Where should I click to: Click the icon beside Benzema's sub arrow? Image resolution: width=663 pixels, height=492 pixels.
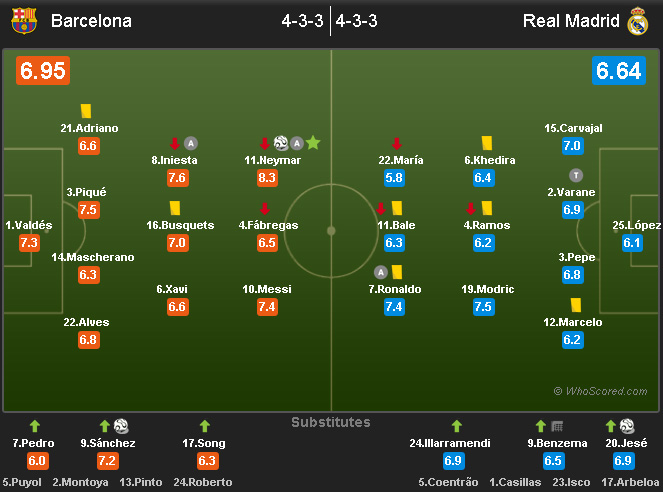point(557,426)
